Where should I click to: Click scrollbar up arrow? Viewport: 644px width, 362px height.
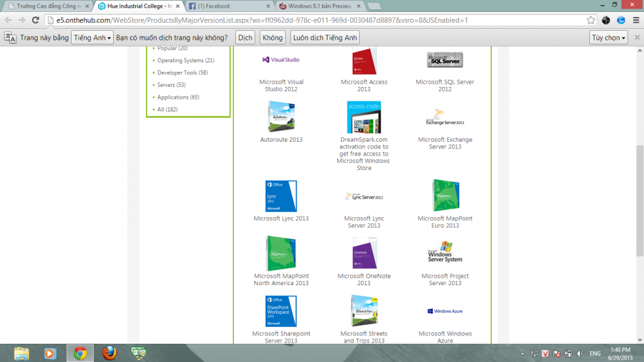[x=640, y=50]
